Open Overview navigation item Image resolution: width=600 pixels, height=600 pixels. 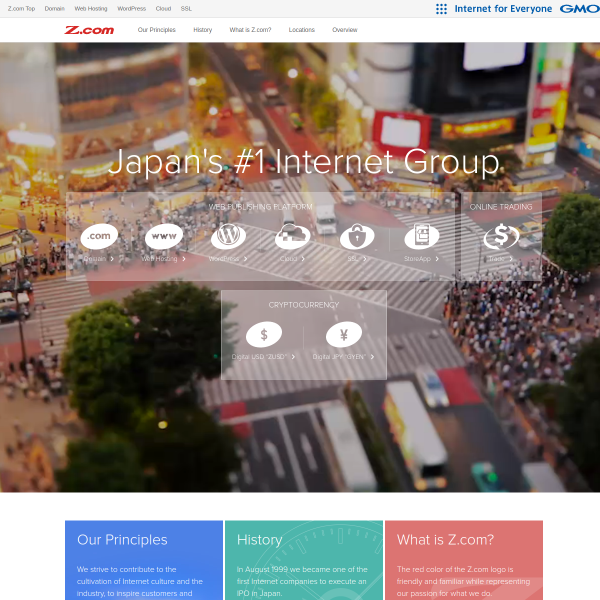tap(345, 30)
